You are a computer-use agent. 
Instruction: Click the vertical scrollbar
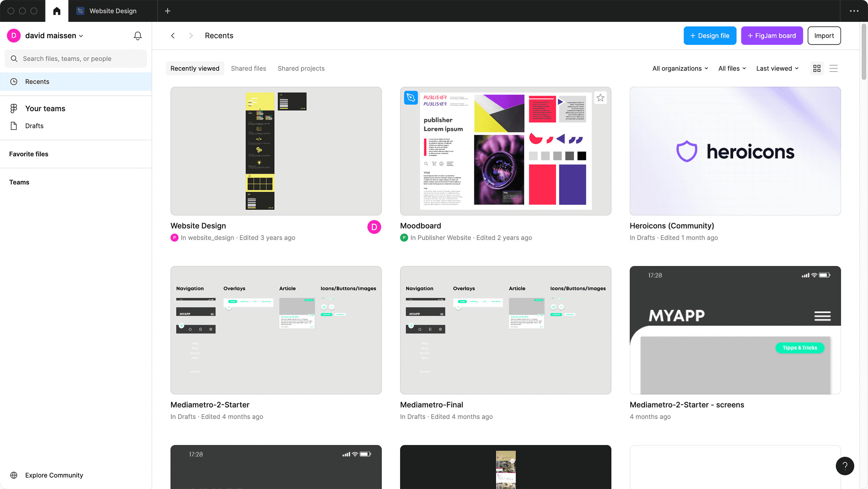click(x=864, y=52)
